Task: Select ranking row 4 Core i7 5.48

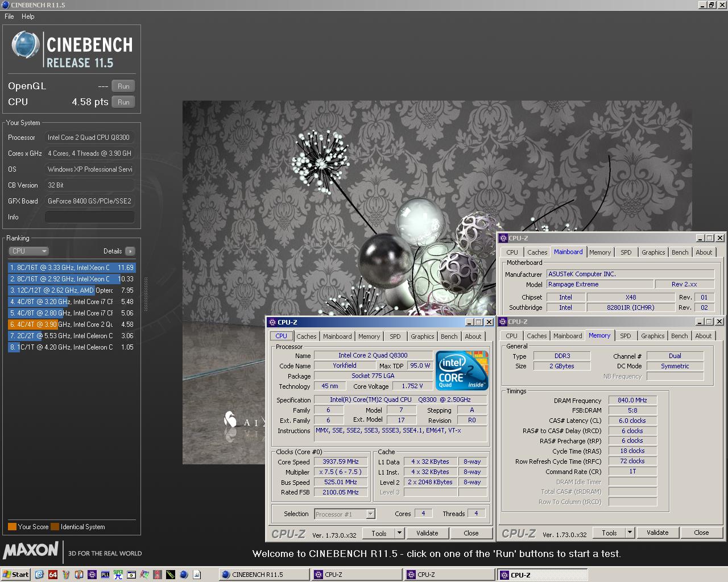Action: (72, 302)
